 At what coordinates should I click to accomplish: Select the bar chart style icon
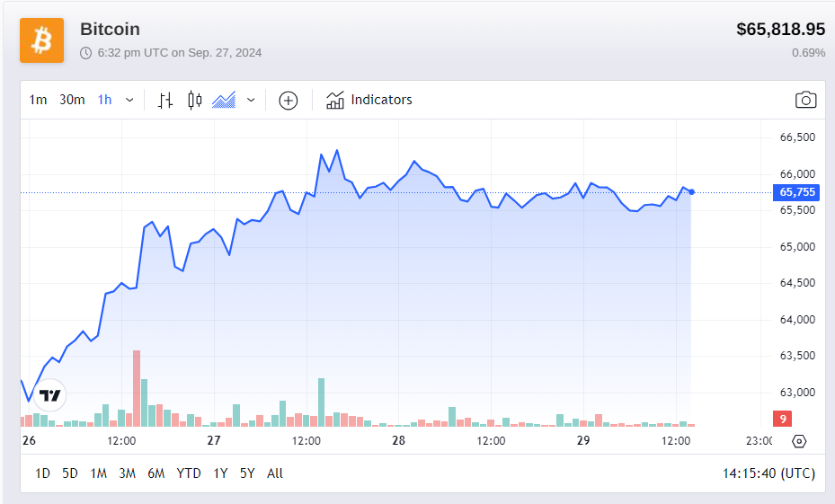[164, 100]
